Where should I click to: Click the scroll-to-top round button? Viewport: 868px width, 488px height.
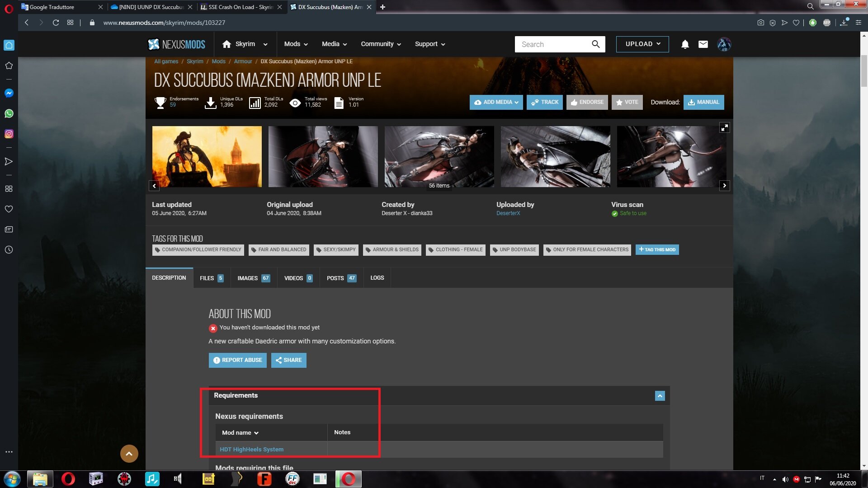[129, 454]
